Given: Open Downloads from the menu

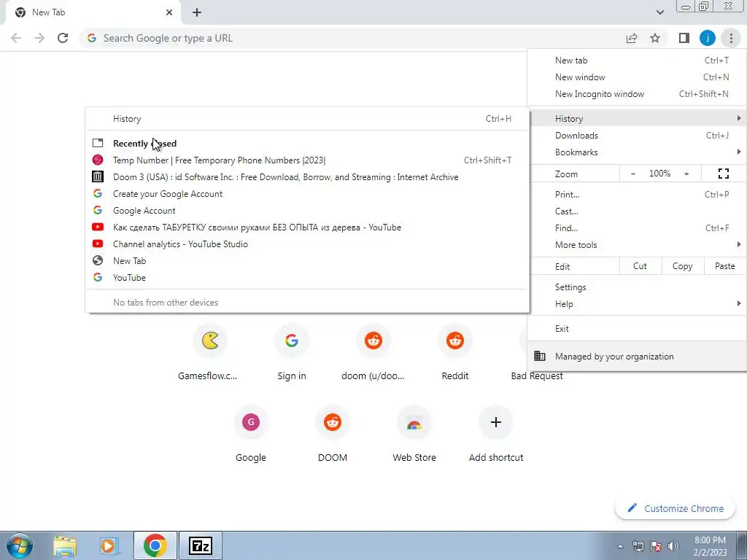Looking at the screenshot, I should (637, 135).
